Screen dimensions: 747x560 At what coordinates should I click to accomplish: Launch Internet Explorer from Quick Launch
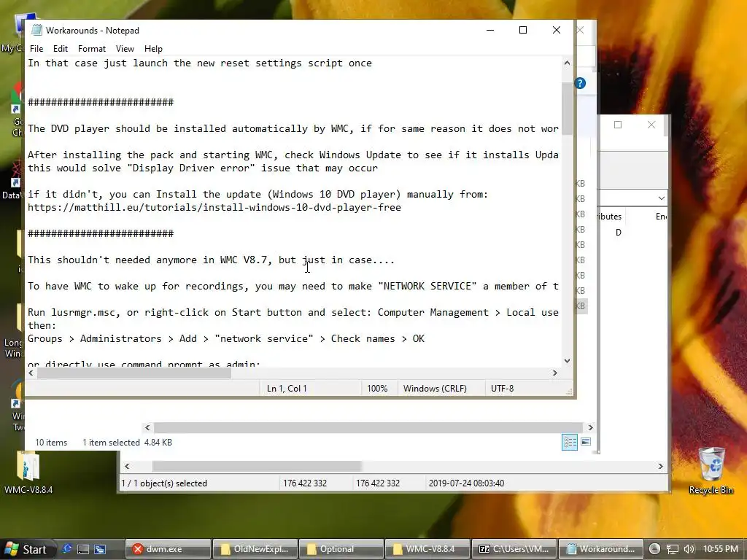point(66,549)
